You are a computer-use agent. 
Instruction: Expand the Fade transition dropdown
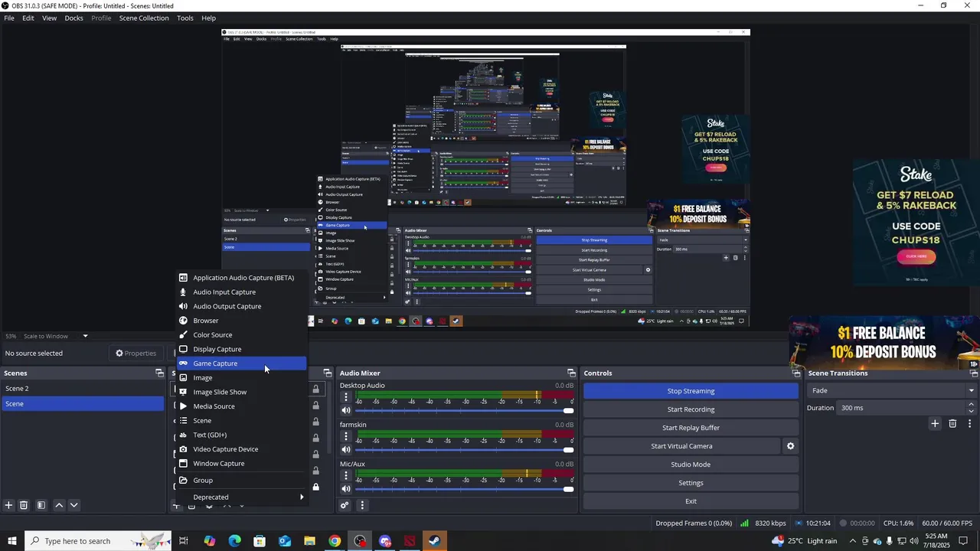point(972,390)
